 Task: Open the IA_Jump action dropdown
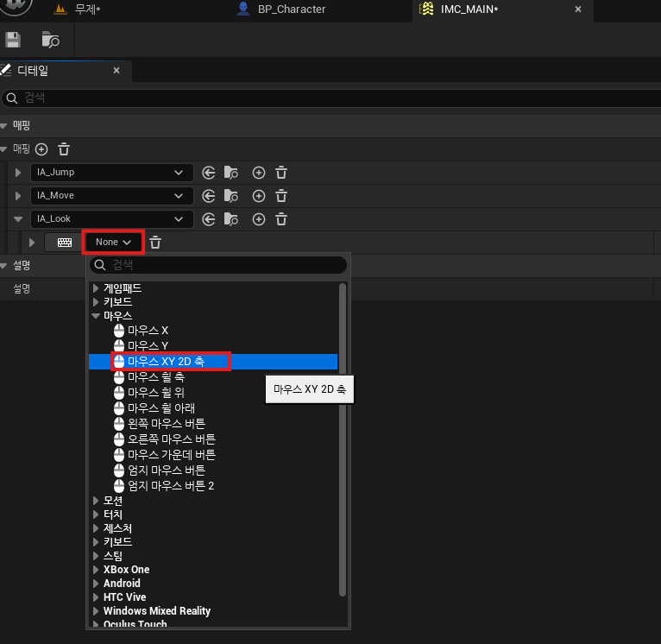coord(111,173)
